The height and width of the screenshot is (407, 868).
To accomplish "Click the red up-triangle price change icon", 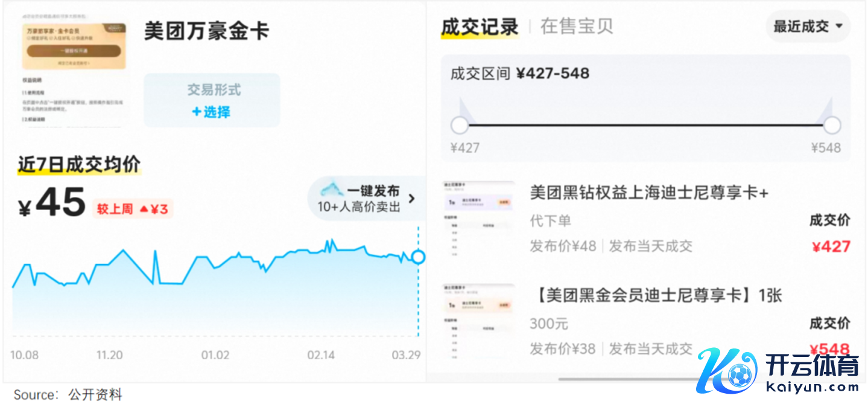I will click(x=144, y=210).
